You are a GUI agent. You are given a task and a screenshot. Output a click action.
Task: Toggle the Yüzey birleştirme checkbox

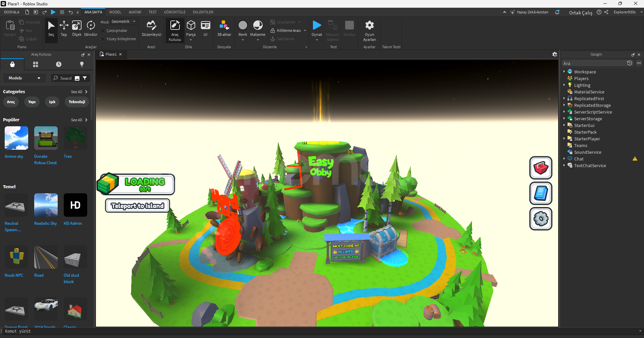103,39
